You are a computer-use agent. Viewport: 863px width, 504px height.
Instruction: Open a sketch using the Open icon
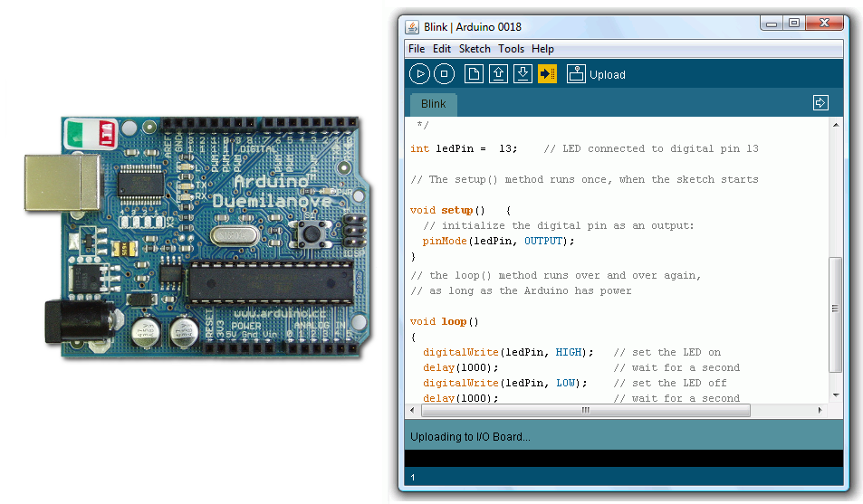point(499,73)
